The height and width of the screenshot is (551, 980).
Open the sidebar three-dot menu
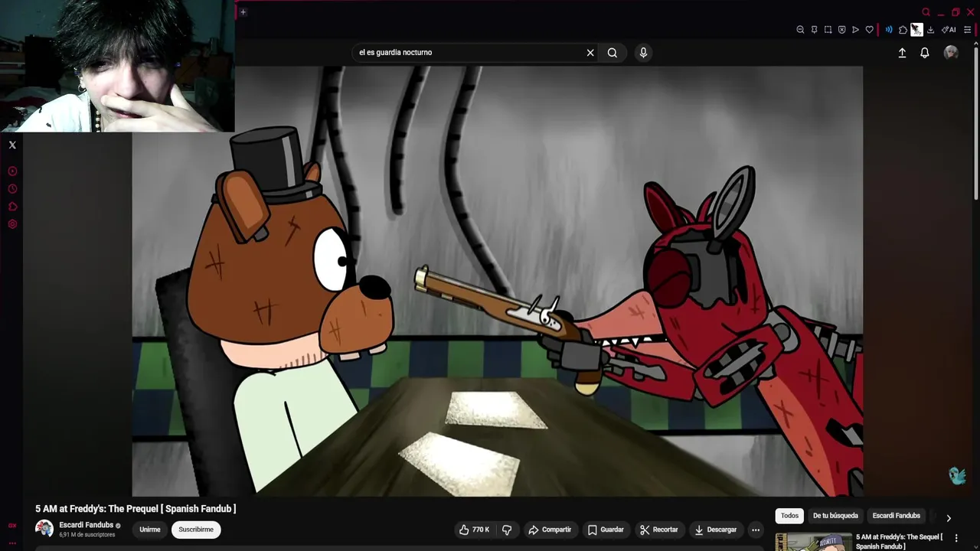12,543
